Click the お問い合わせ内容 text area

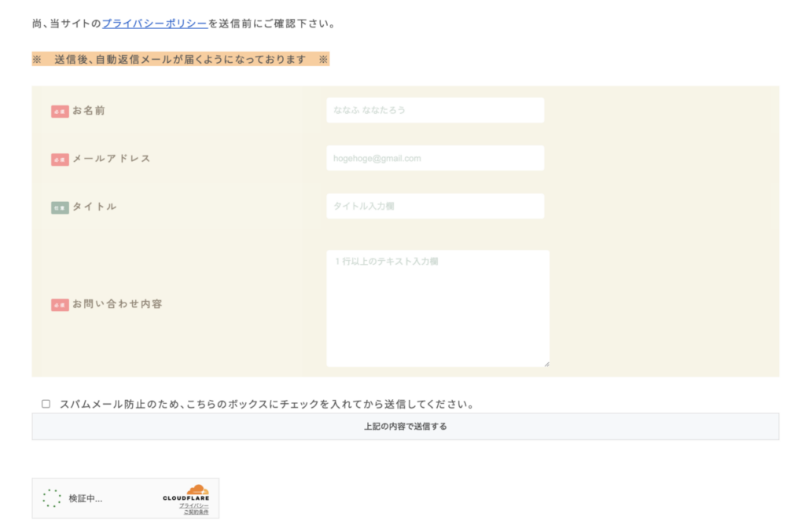[x=438, y=308]
